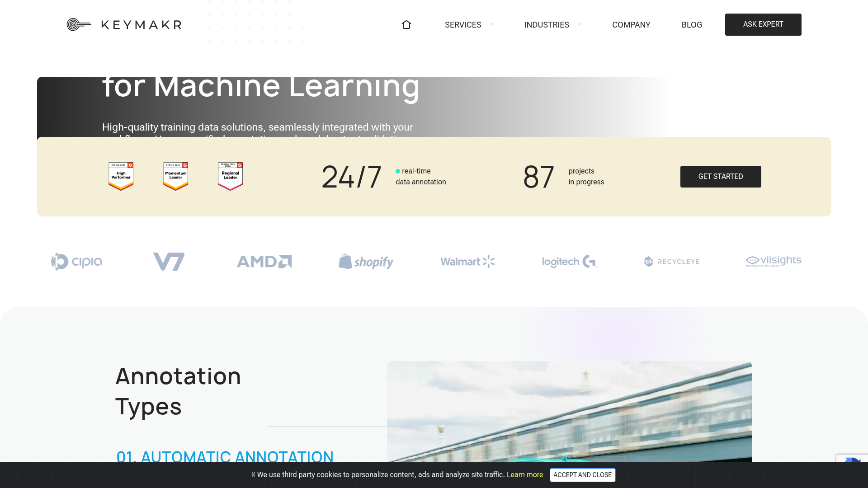The height and width of the screenshot is (488, 868).
Task: Click the Keymakr logo
Action: tap(123, 24)
